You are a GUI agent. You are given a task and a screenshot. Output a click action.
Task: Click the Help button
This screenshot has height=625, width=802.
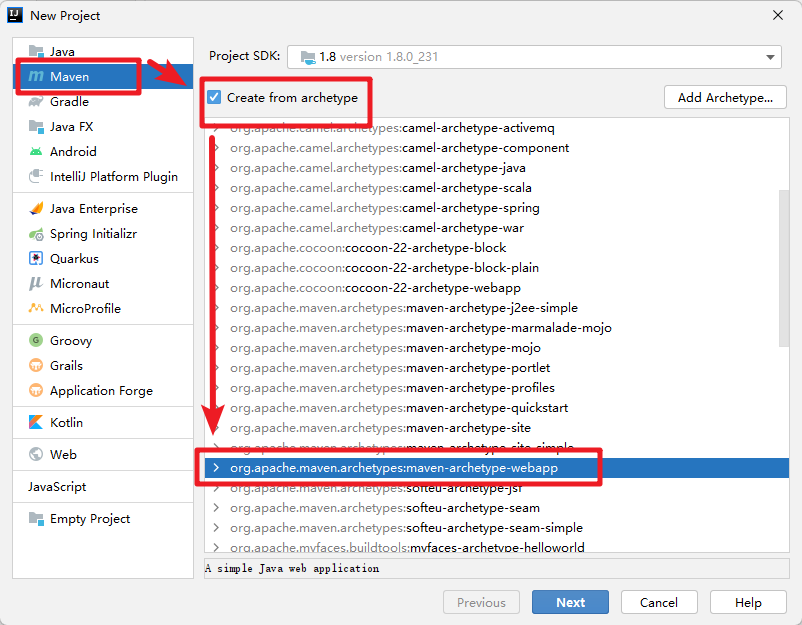point(748,602)
